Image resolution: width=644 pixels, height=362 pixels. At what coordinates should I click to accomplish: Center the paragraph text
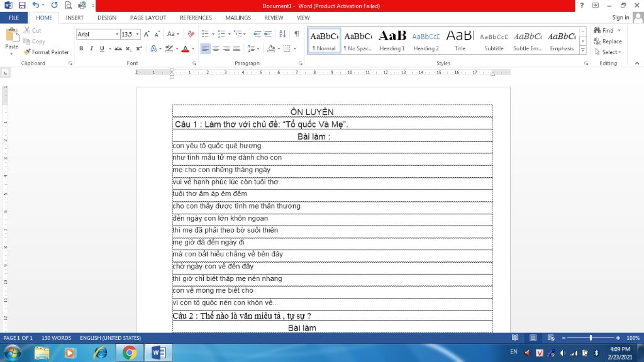tap(216, 49)
